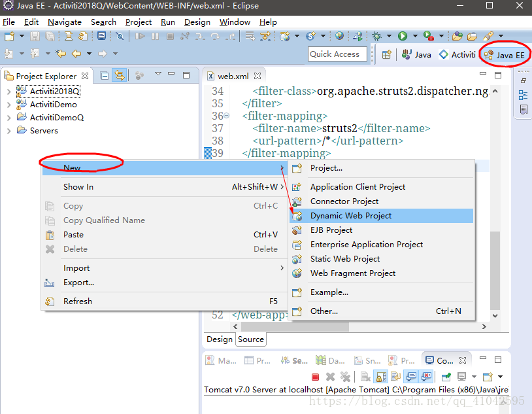Click the Save All toolbar icon
Image resolution: width=532 pixels, height=414 pixels.
pos(50,36)
